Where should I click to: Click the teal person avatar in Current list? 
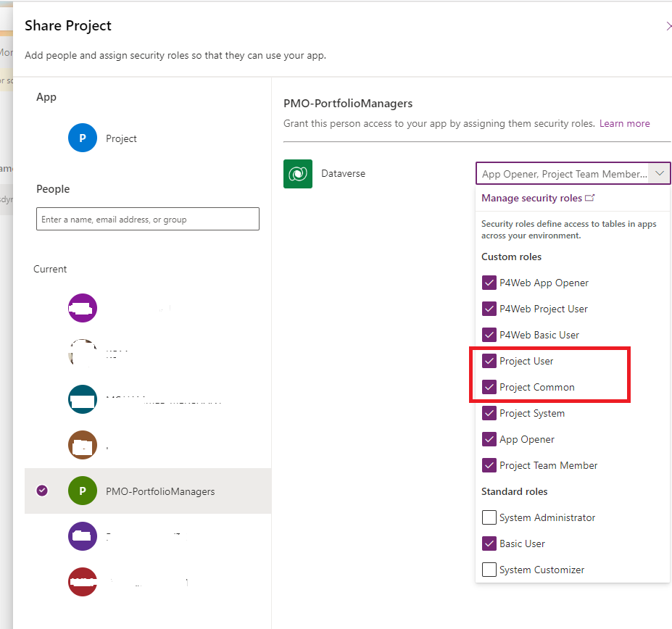[x=82, y=399]
